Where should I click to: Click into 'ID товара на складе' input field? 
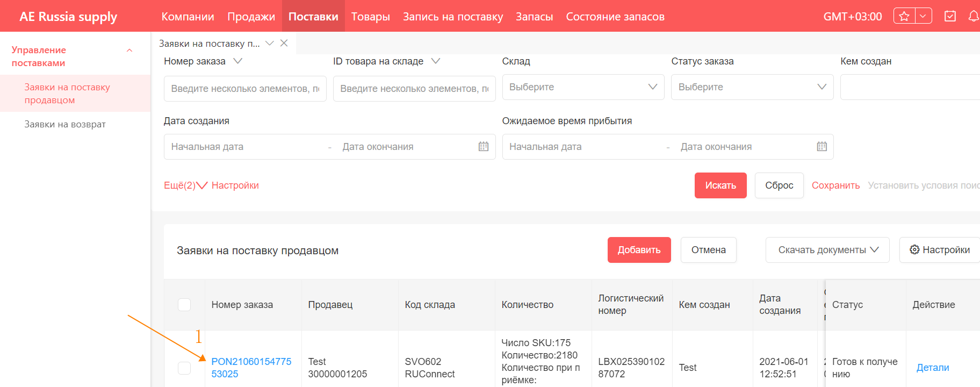(414, 89)
